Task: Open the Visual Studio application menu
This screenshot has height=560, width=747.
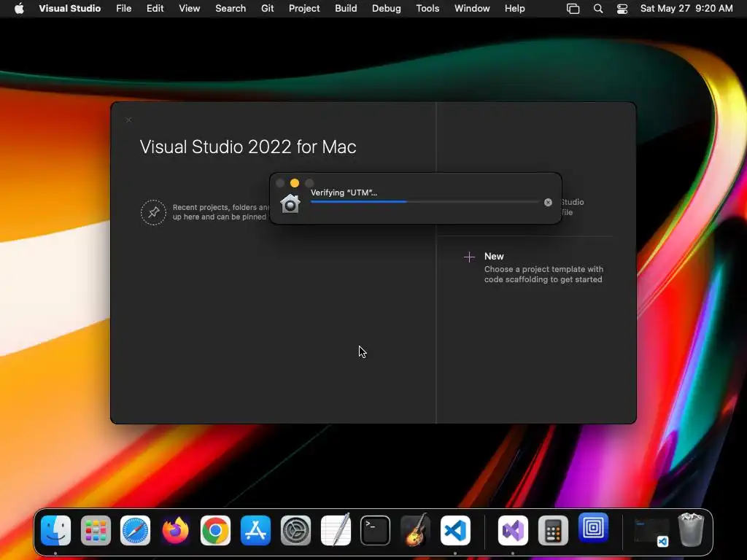Action: 69,9
